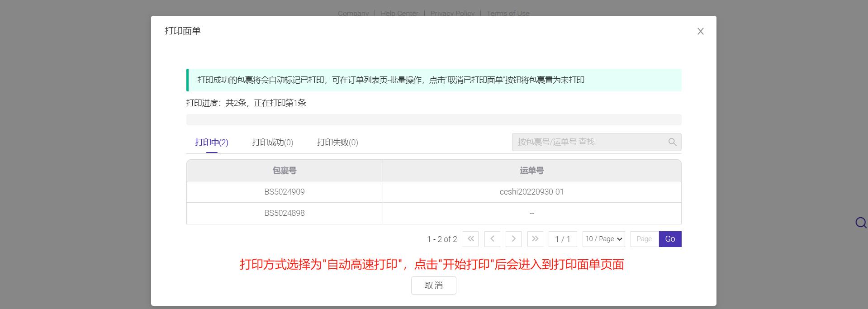Select package row BS5024909
Image resolution: width=868 pixels, height=309 pixels.
coord(285,192)
